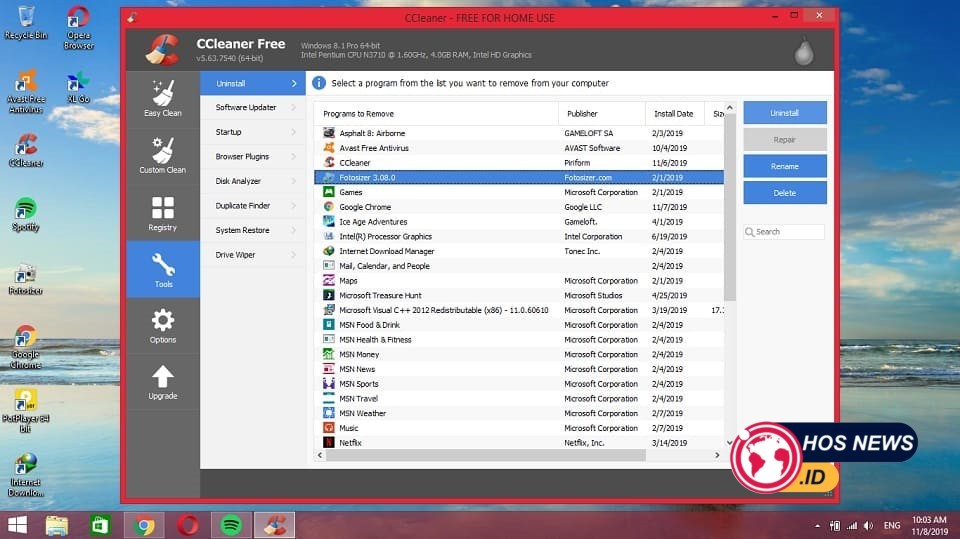Image resolution: width=960 pixels, height=539 pixels.
Task: Select Google Chrome in the program list
Action: pyautogui.click(x=364, y=207)
